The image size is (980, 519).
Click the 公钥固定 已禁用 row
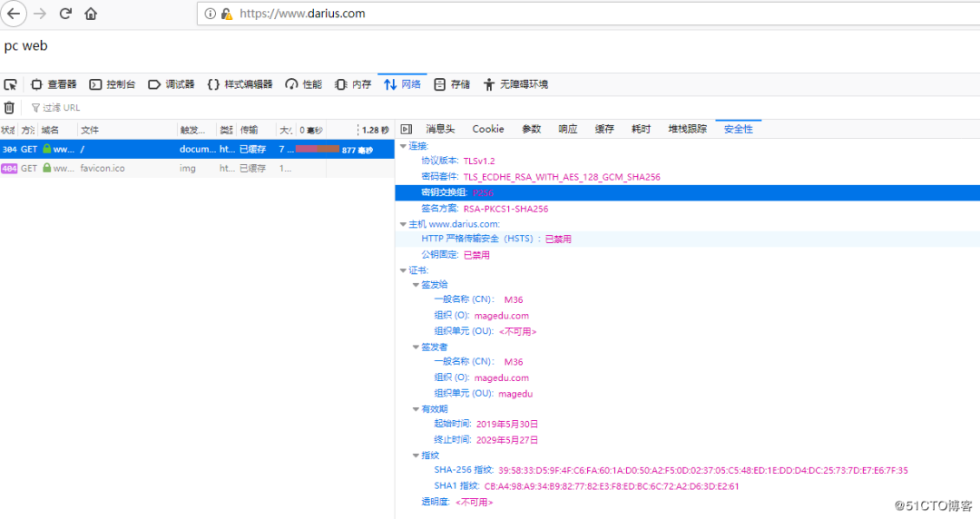(688, 255)
